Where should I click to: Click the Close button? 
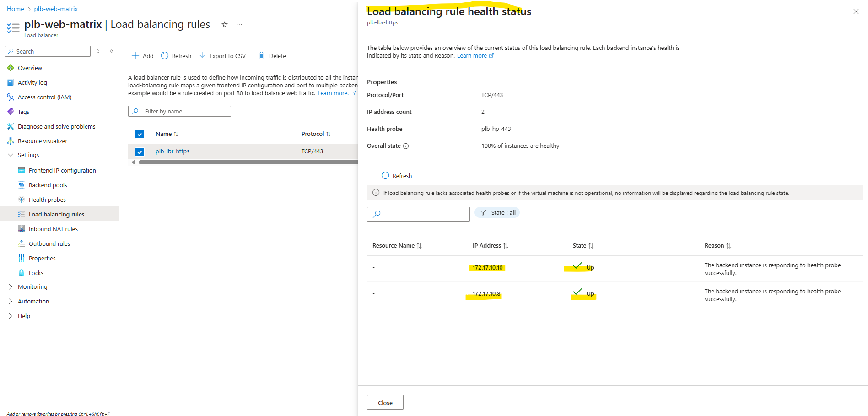385,402
